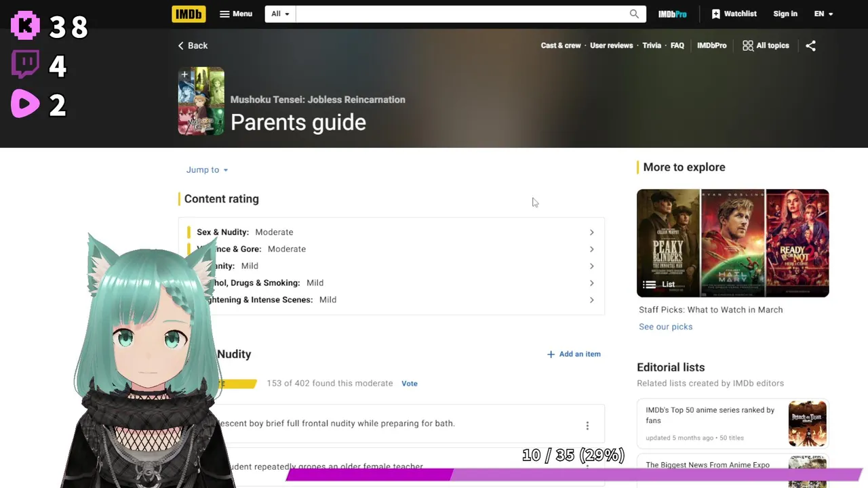Expand the Sex & Nudity rating row

pyautogui.click(x=391, y=232)
